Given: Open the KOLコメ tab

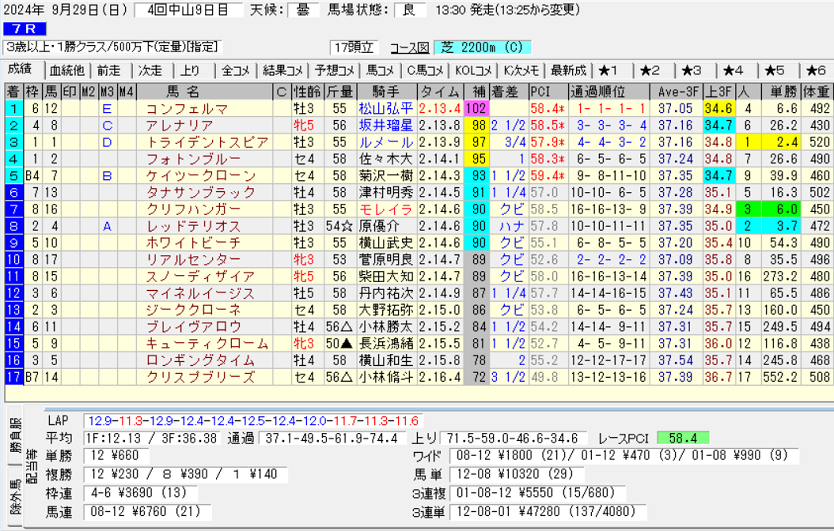Looking at the screenshot, I should [x=473, y=70].
